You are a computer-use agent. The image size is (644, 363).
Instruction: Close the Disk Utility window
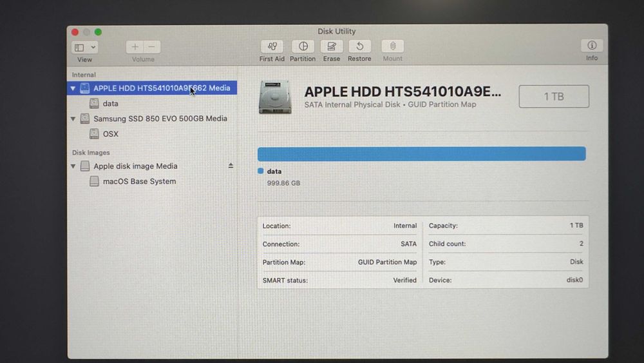[x=75, y=32]
